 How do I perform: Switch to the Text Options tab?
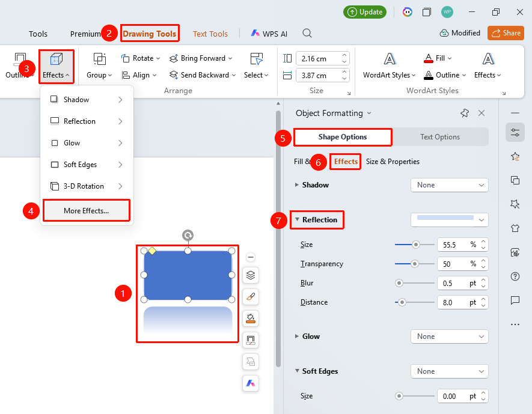point(440,137)
